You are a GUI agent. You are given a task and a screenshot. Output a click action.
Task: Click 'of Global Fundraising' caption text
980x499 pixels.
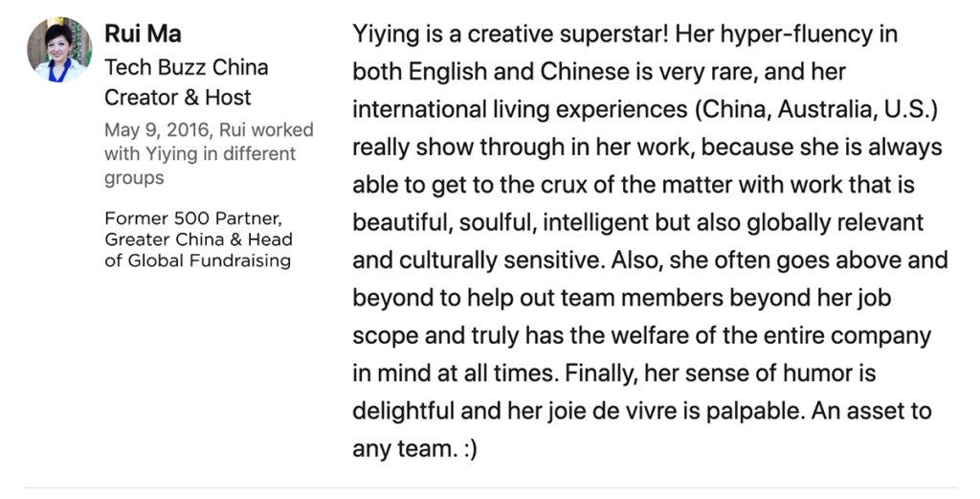pyautogui.click(x=197, y=261)
